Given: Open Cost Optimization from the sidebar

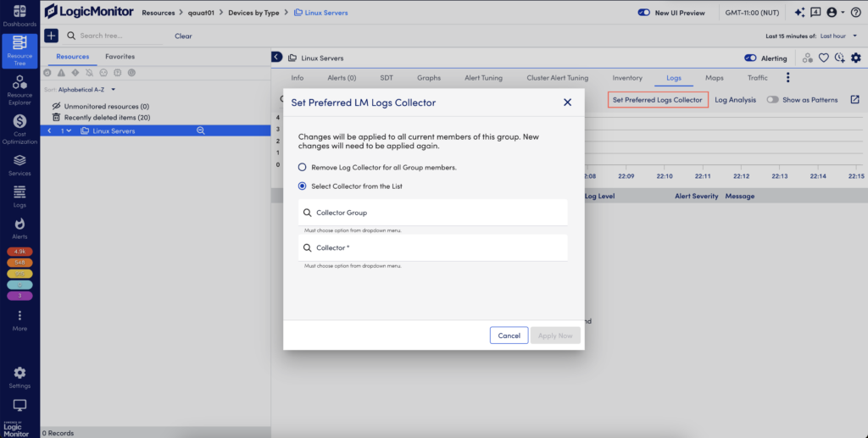Looking at the screenshot, I should (x=19, y=129).
